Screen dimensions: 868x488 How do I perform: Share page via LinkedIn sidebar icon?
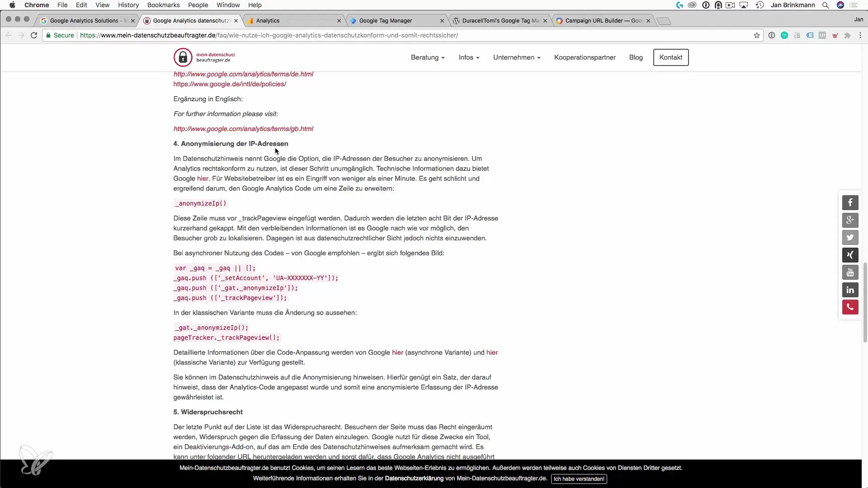pos(850,290)
